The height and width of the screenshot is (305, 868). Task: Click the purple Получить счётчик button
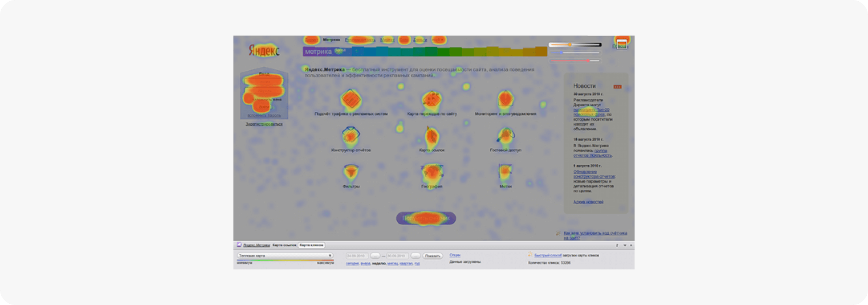[426, 218]
